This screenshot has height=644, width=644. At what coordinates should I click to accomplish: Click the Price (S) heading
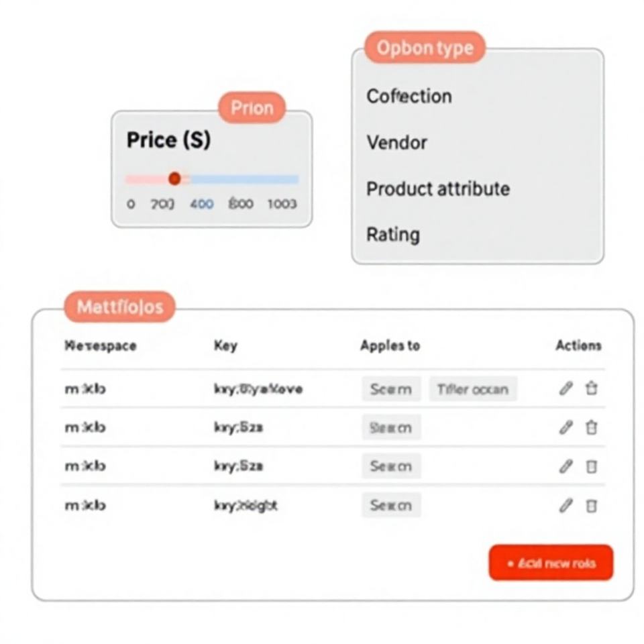[168, 140]
